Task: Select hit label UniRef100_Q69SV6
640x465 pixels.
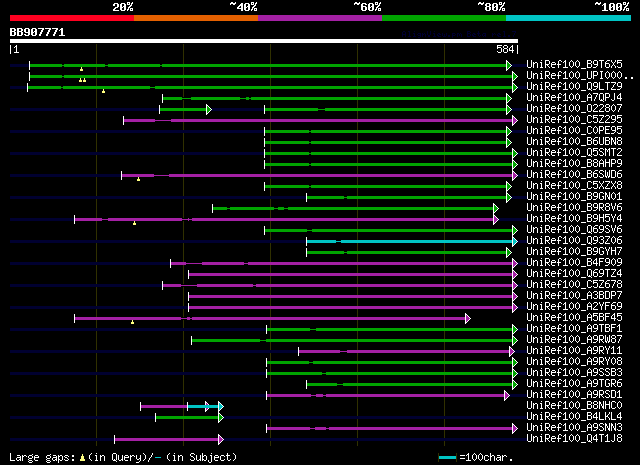Action: [x=574, y=230]
